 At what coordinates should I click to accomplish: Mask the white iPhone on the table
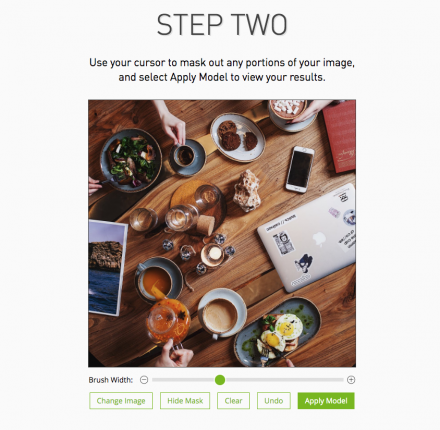[300, 169]
